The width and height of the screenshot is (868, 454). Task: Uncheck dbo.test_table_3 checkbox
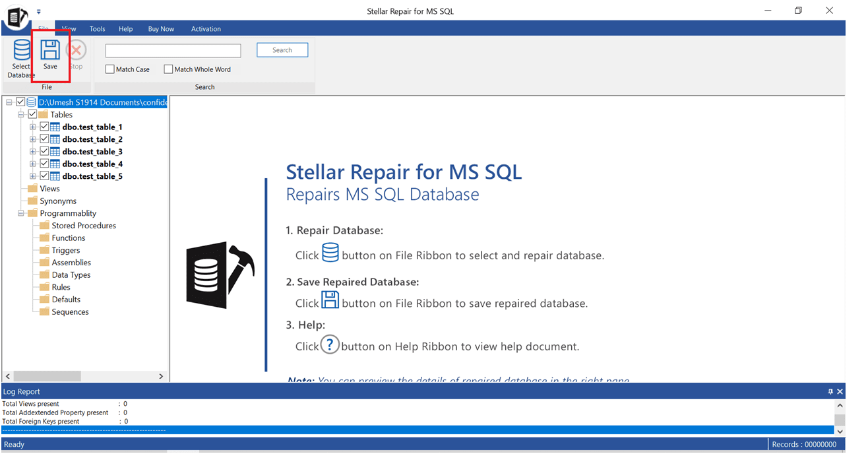coord(44,152)
